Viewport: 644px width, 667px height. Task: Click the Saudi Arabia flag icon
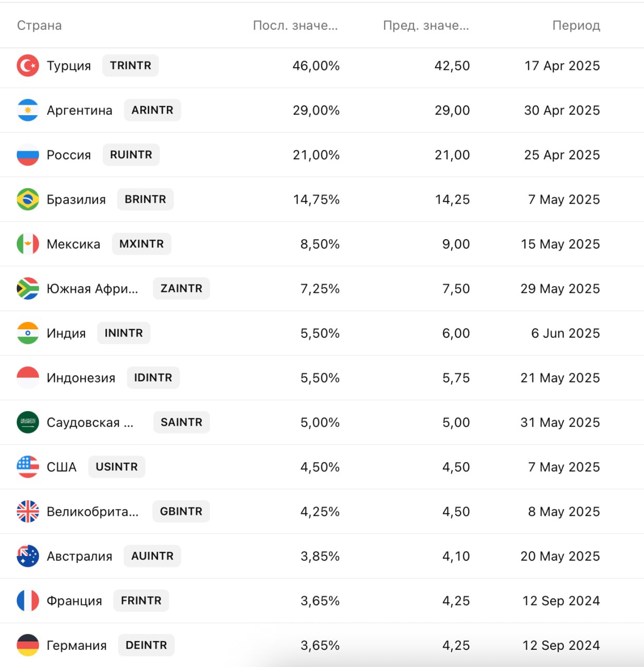click(28, 422)
